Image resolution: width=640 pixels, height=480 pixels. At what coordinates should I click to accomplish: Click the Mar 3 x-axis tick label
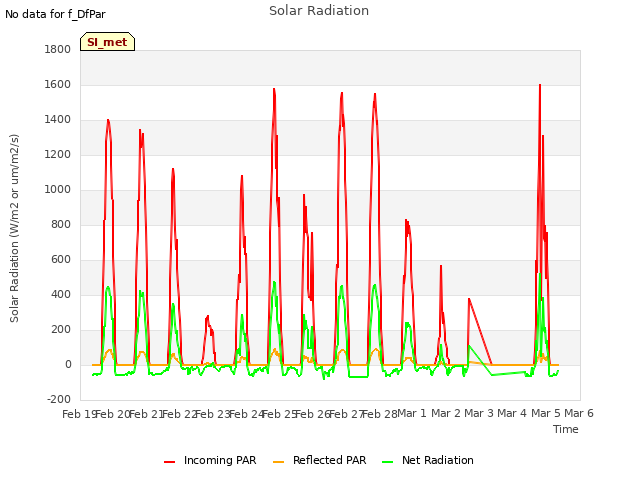coord(479,413)
